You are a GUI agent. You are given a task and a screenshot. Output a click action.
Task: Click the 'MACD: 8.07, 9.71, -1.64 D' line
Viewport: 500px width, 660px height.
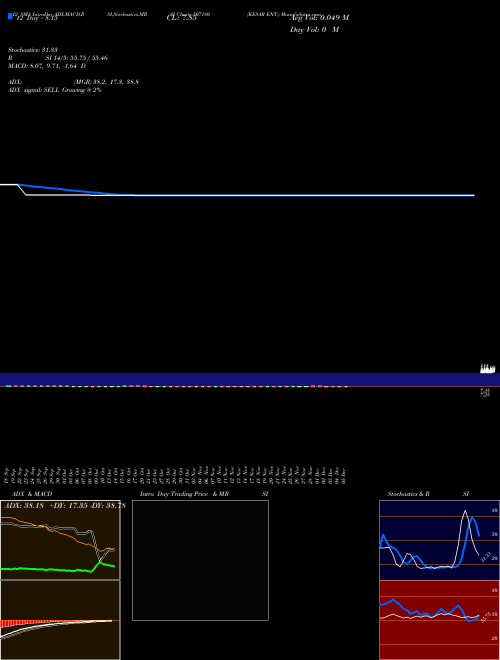coord(47,66)
